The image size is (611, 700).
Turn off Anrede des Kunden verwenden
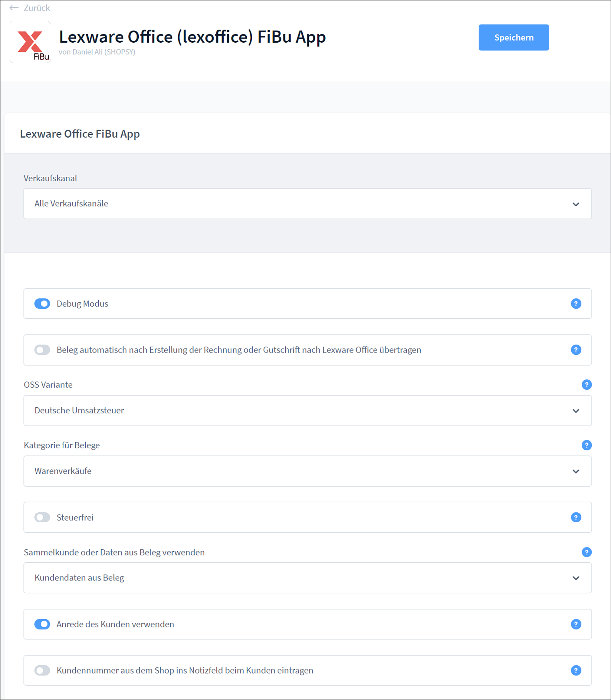tap(42, 624)
